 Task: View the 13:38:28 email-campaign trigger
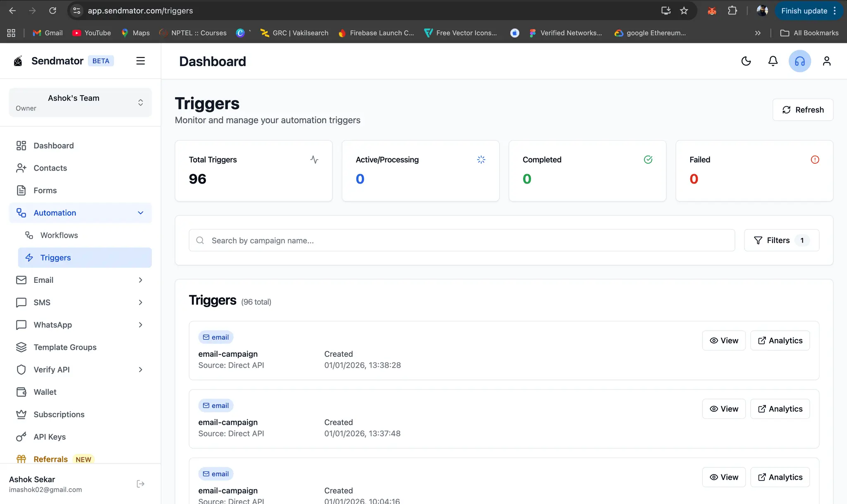[724, 340]
